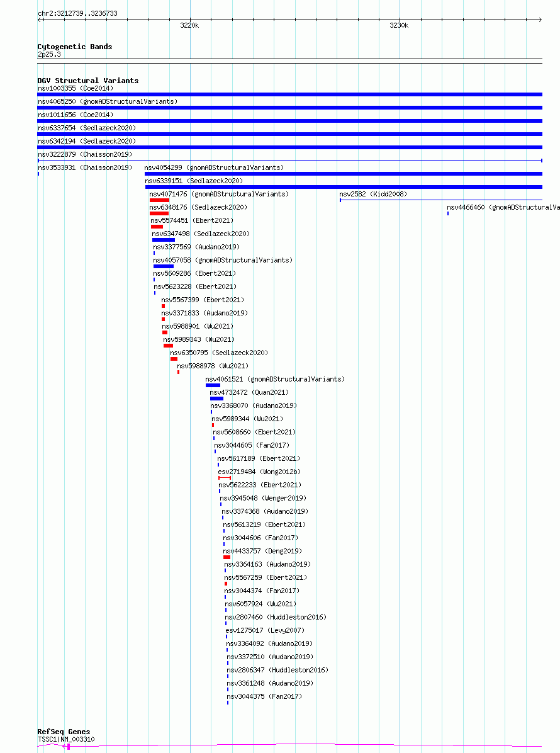Click the red nsv4071476 variant bar
The width and height of the screenshot is (560, 753).
[x=159, y=200]
